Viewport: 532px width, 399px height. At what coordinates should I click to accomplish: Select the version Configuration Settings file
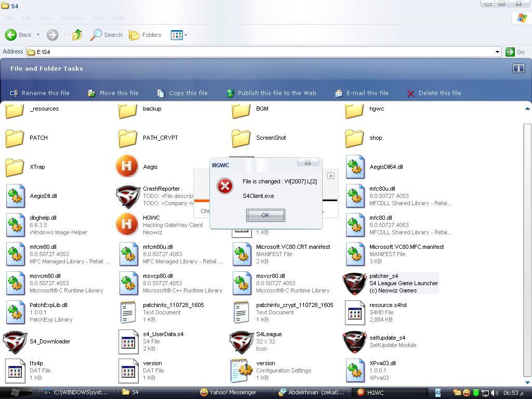(271, 370)
